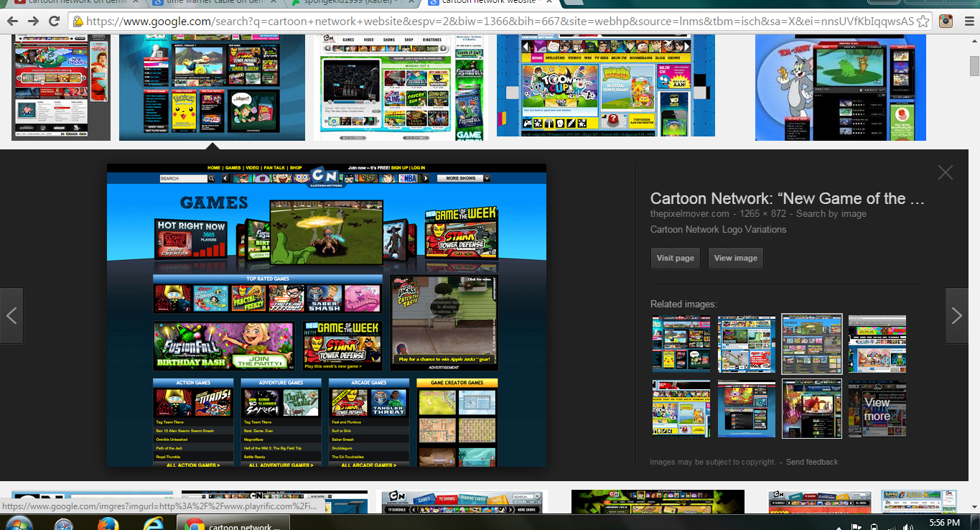
Task: Open the green-and-black result thumbnail in lower row
Action: pyautogui.click(x=658, y=502)
